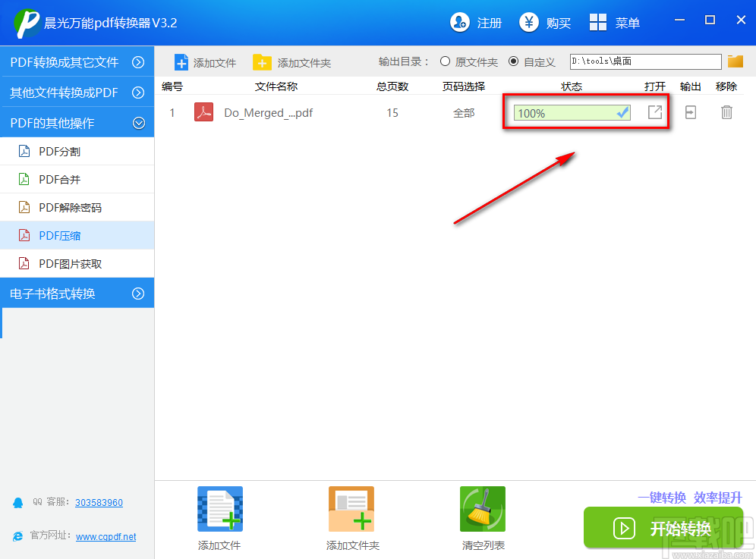This screenshot has height=559, width=756.
Task: Click the 清空列表 broom icon
Action: [483, 509]
